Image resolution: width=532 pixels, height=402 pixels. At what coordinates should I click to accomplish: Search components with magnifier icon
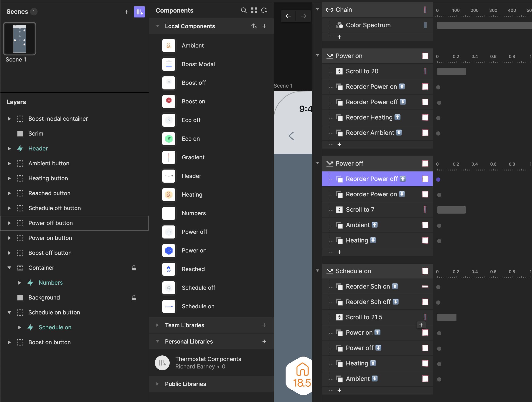(244, 10)
